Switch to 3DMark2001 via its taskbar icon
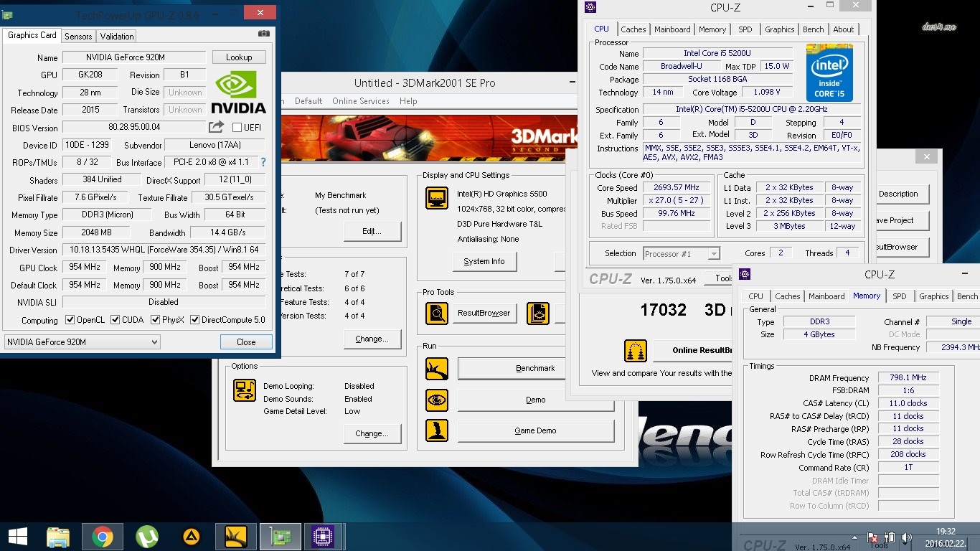This screenshot has width=980, height=551. pos(235,537)
